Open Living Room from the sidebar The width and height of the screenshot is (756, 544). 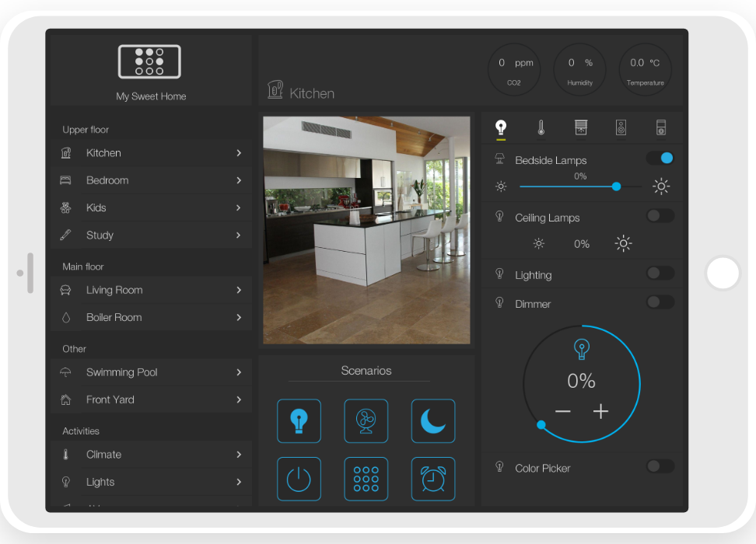[x=114, y=290]
